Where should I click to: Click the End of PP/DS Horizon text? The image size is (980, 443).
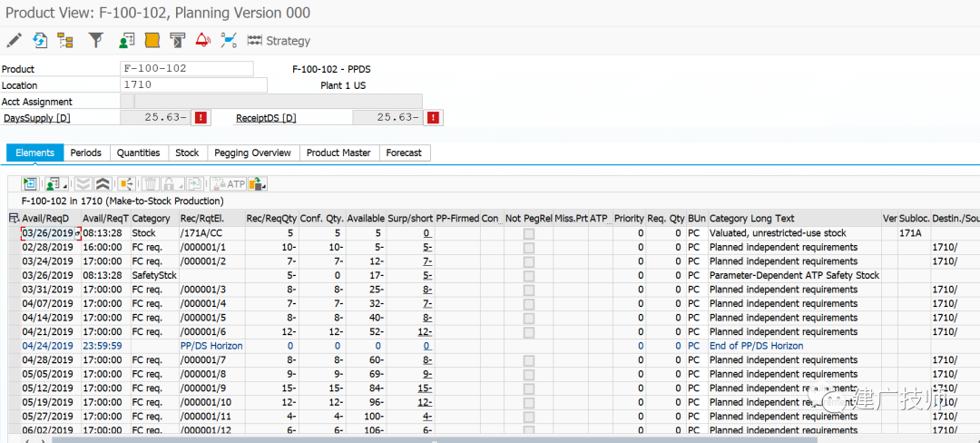point(756,346)
